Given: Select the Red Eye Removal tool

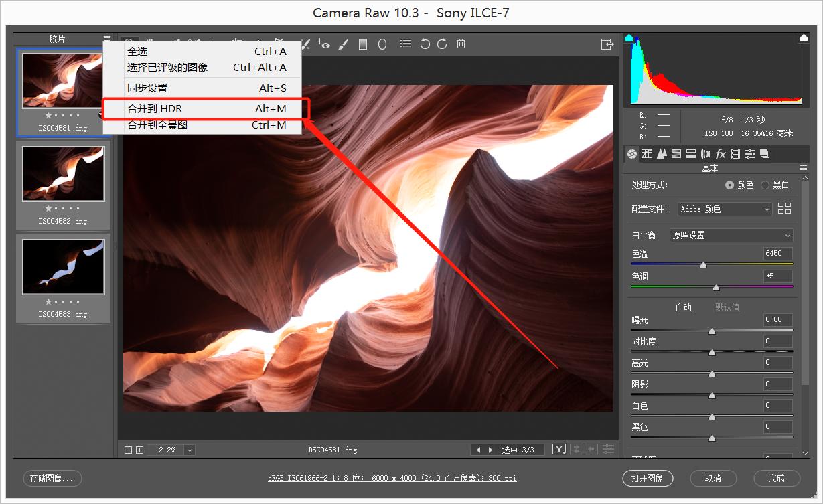Looking at the screenshot, I should 324,44.
